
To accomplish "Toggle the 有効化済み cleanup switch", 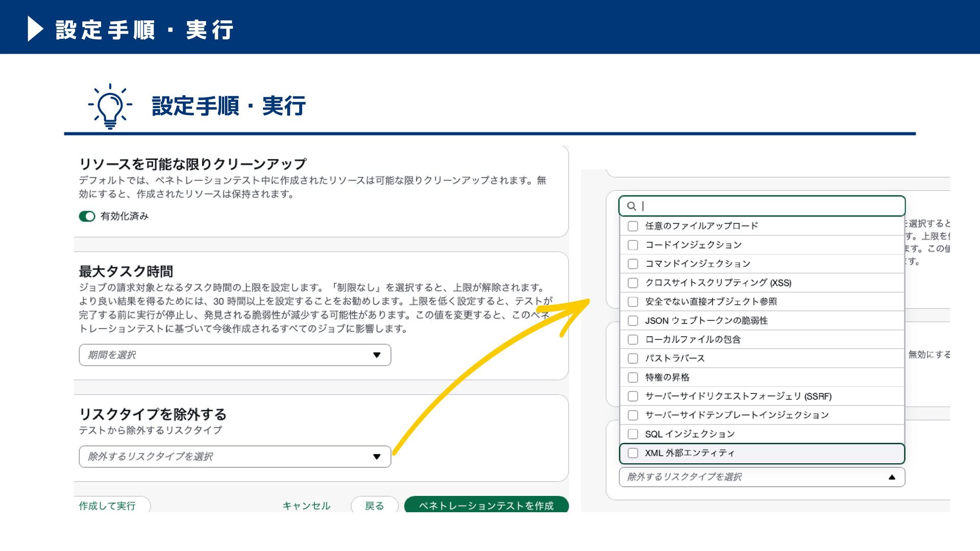I will click(87, 216).
